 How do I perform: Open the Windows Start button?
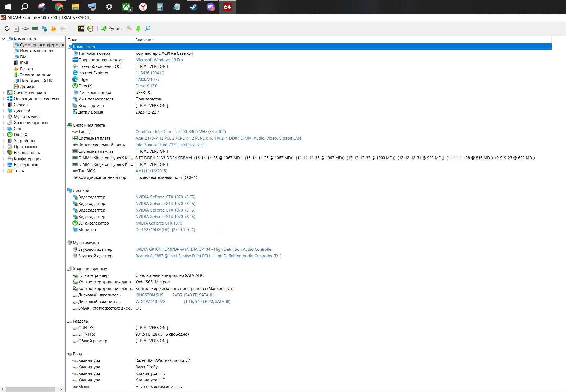[x=8, y=7]
